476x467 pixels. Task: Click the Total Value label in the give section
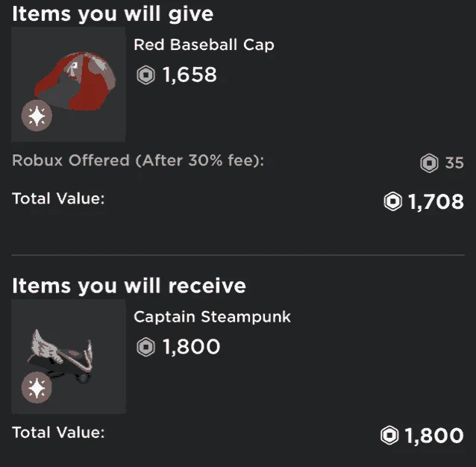pyautogui.click(x=58, y=198)
